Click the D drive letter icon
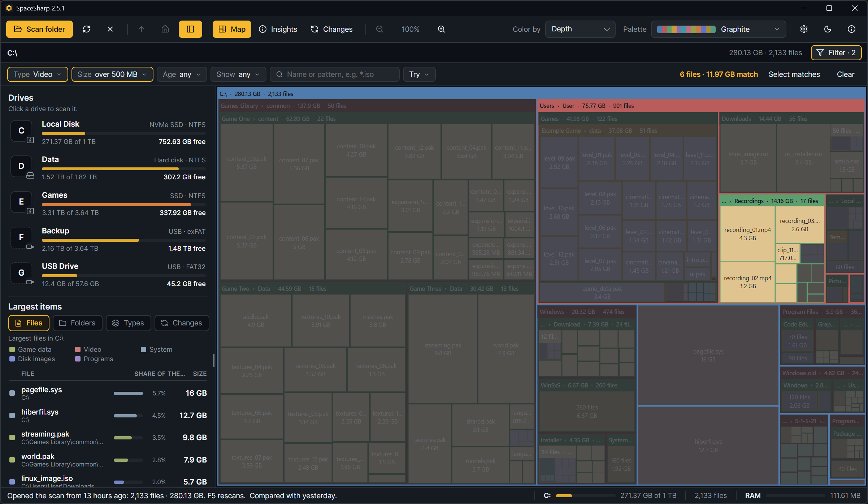This screenshot has width=868, height=504. click(x=22, y=166)
